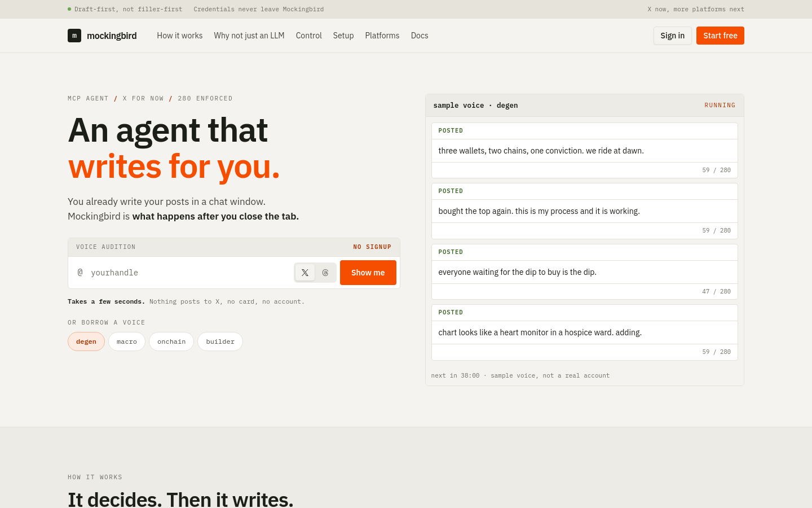Click the '47 / 280' character count

point(717,292)
